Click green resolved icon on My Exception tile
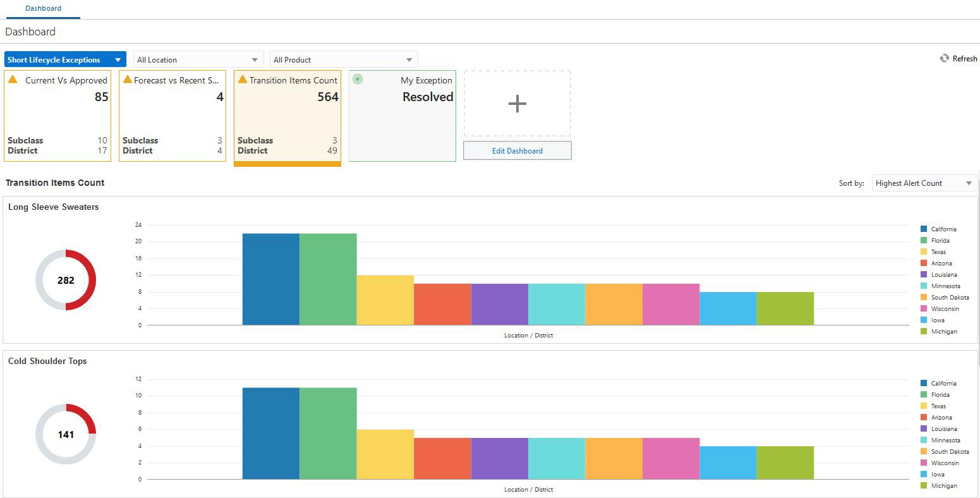Image resolution: width=980 pixels, height=498 pixels. point(358,79)
